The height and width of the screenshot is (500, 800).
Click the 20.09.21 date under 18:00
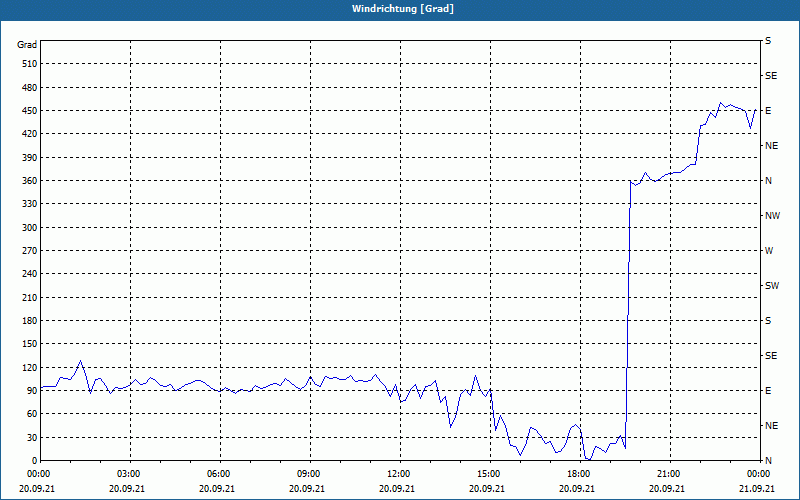point(578,488)
